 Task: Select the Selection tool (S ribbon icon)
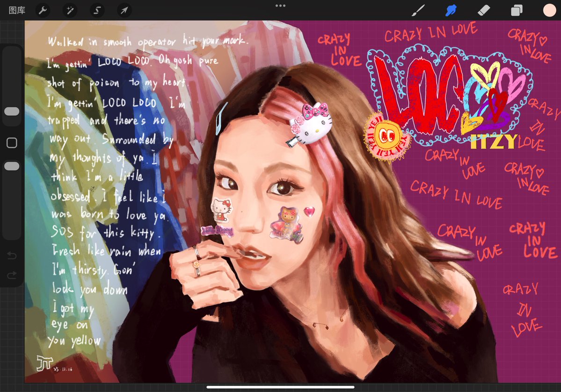[97, 10]
